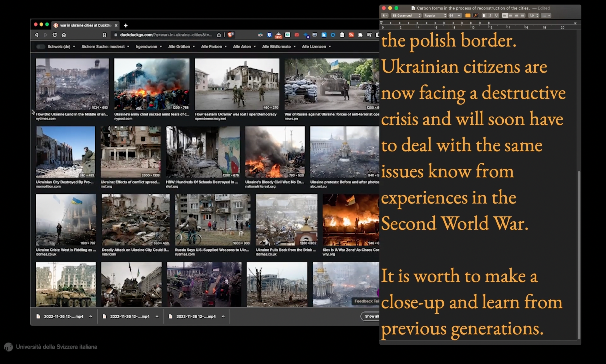Click the share icon in address bar
This screenshot has width=606, height=364.
click(219, 35)
